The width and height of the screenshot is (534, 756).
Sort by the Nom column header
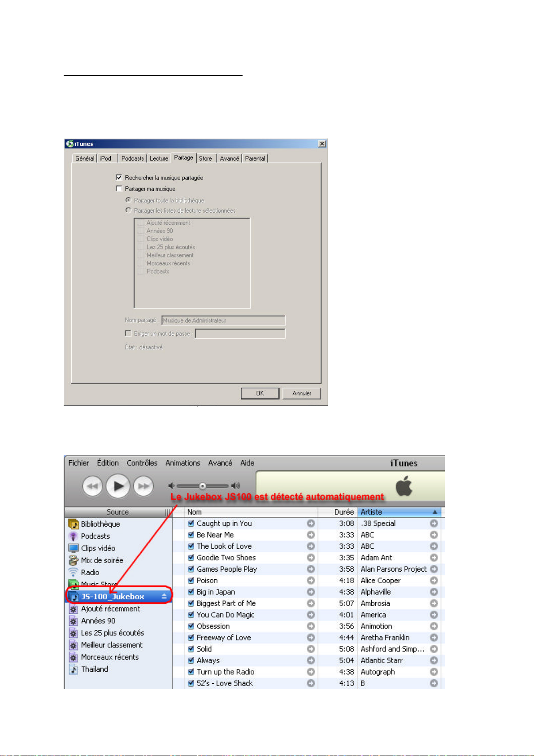coord(251,512)
